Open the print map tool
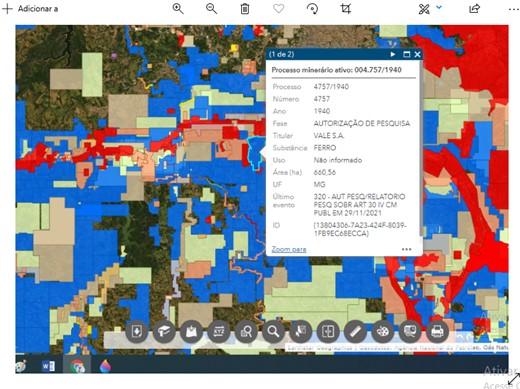 point(437,331)
